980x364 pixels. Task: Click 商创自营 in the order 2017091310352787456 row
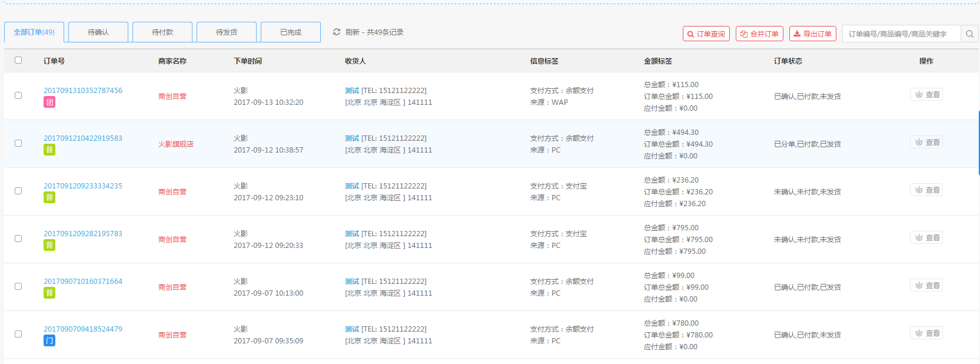172,97
